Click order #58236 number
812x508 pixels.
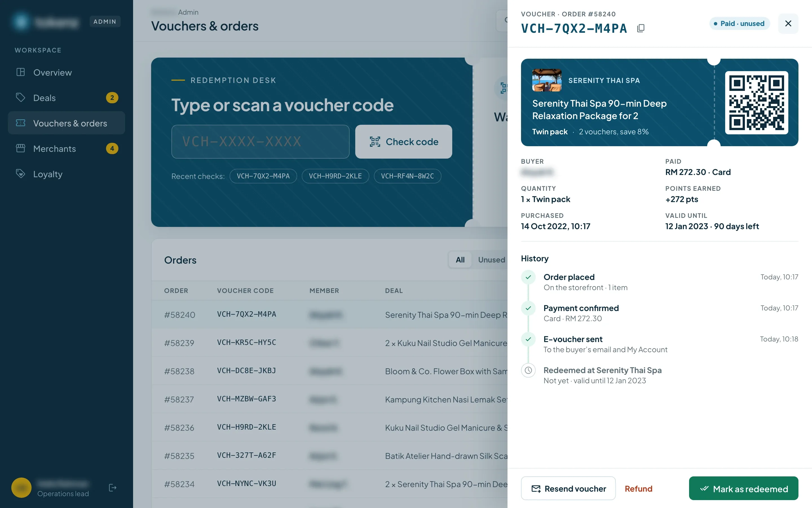pos(179,428)
